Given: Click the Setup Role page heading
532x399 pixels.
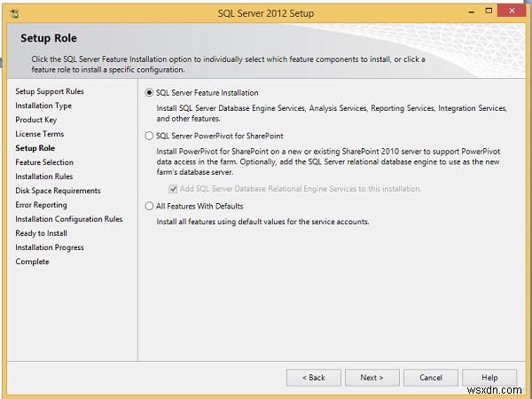Looking at the screenshot, I should pyautogui.click(x=49, y=38).
